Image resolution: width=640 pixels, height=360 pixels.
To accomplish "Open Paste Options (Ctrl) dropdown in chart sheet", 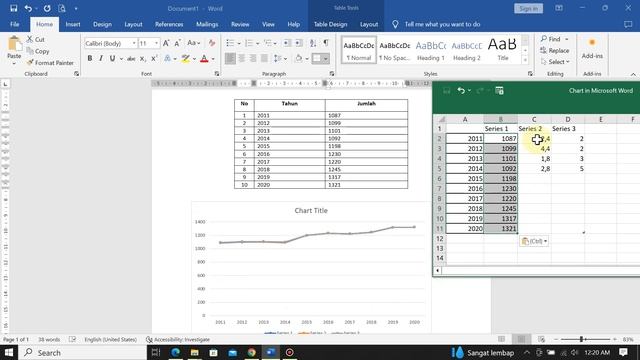I will [534, 241].
